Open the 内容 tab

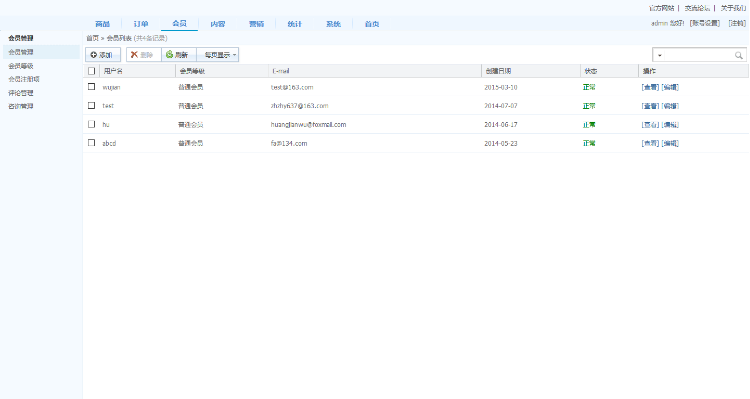(218, 24)
